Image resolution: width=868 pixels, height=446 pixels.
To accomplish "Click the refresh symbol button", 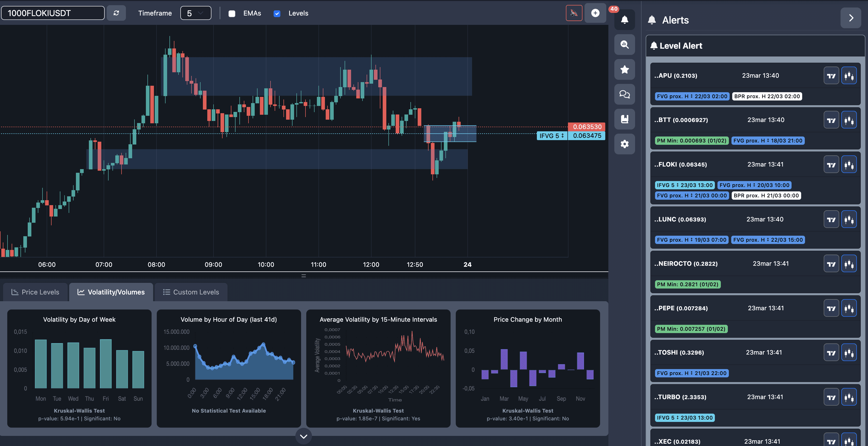I will [116, 13].
